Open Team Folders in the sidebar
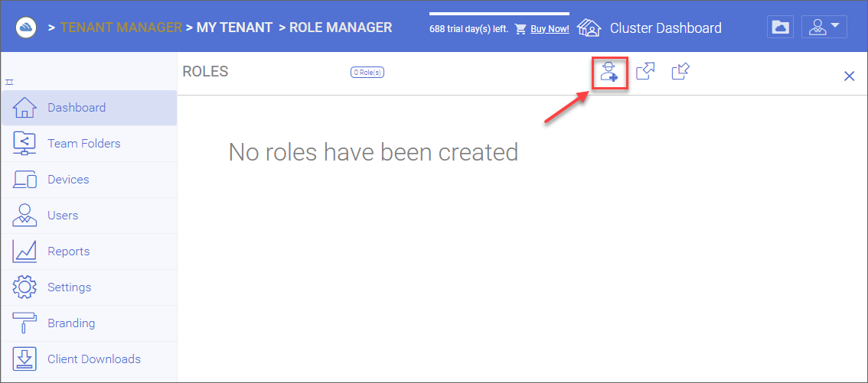 tap(89, 144)
